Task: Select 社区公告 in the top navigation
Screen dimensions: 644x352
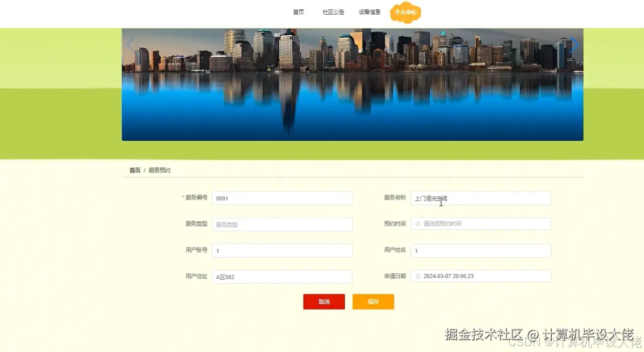Action: (333, 12)
